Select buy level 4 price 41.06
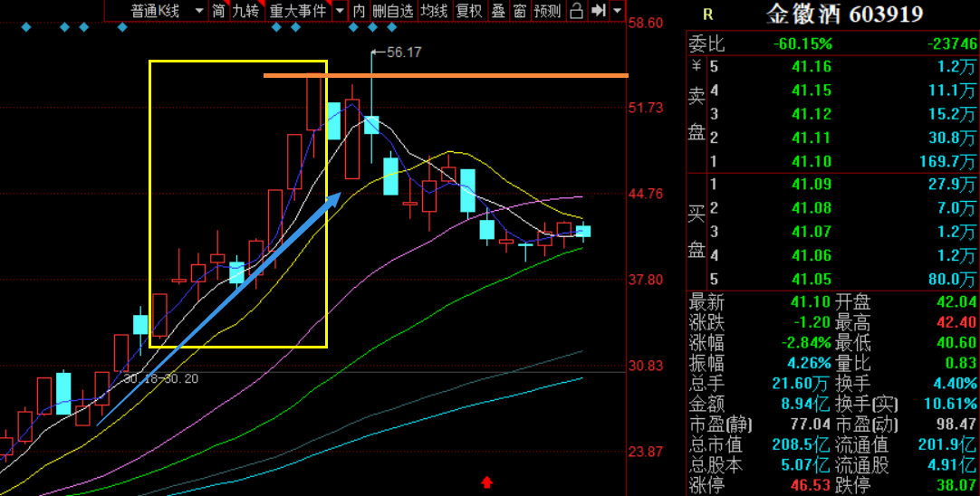This screenshot has height=496, width=980. pyautogui.click(x=813, y=255)
